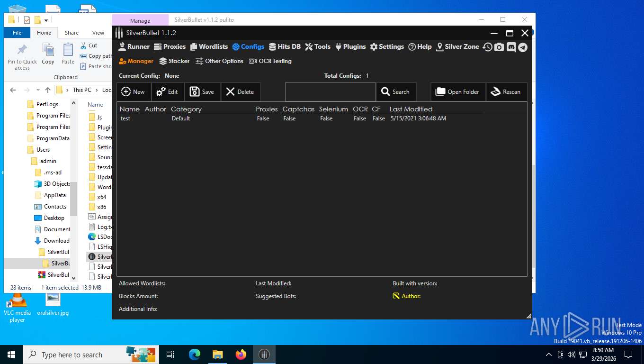Sort configs by Name column
Viewport: 644px width, 364px height.
(x=130, y=109)
